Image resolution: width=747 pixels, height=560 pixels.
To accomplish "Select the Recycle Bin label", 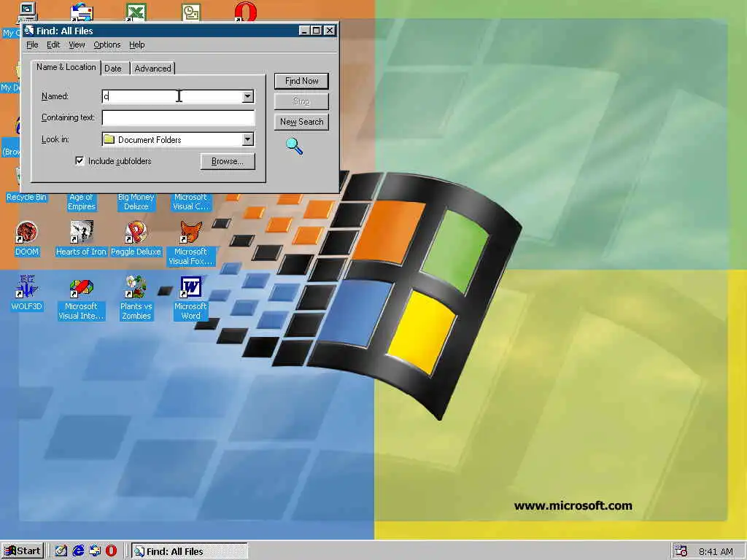I will point(27,197).
